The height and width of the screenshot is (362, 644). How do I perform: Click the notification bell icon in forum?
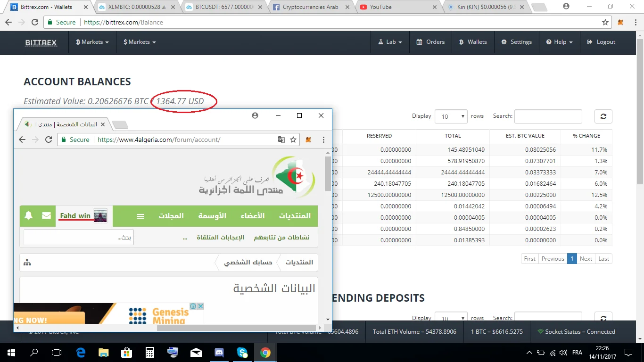tap(29, 216)
